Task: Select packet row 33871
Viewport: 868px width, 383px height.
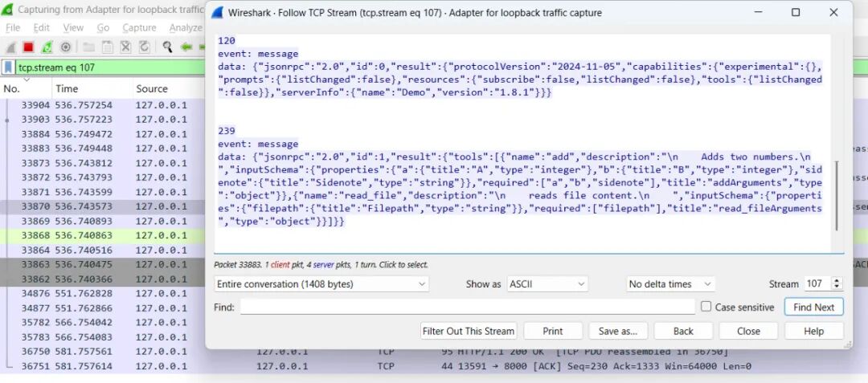Action: coord(102,192)
